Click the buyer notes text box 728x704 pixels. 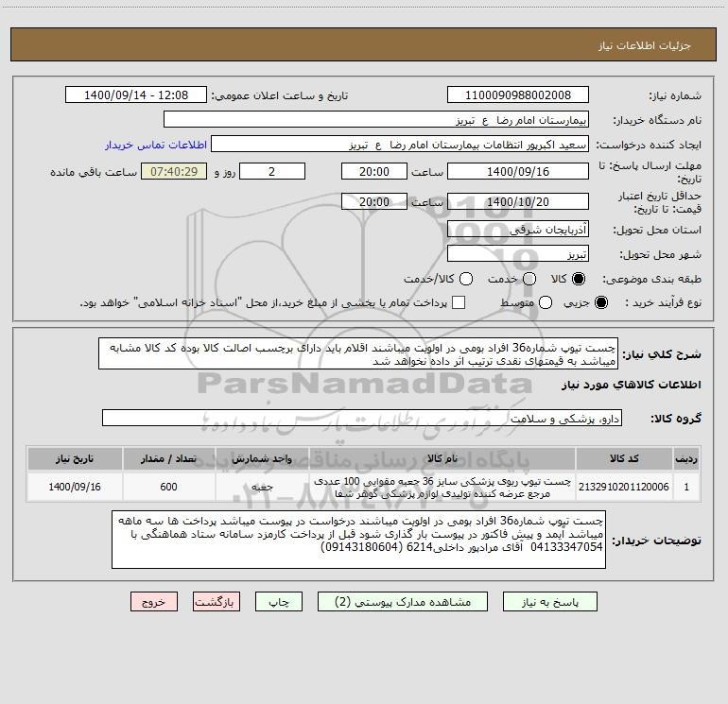pyautogui.click(x=358, y=541)
